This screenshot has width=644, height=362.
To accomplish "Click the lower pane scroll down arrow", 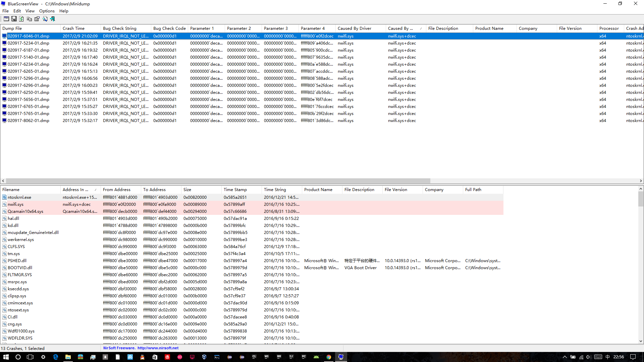I will click(x=641, y=341).
